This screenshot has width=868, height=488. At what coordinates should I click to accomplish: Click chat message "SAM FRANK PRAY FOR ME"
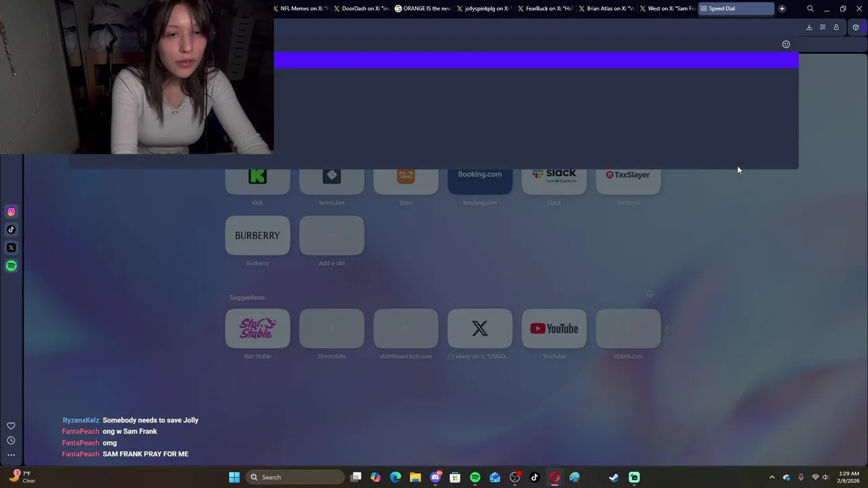[x=145, y=454]
